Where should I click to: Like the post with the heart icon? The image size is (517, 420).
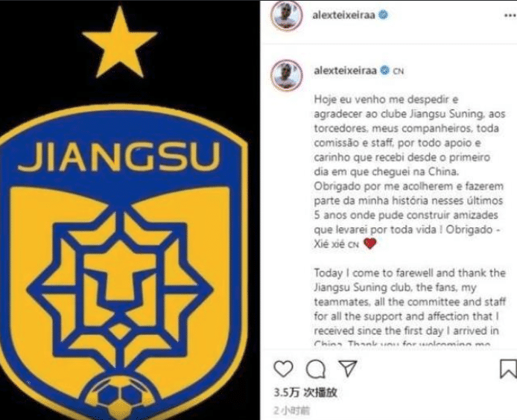click(x=283, y=369)
